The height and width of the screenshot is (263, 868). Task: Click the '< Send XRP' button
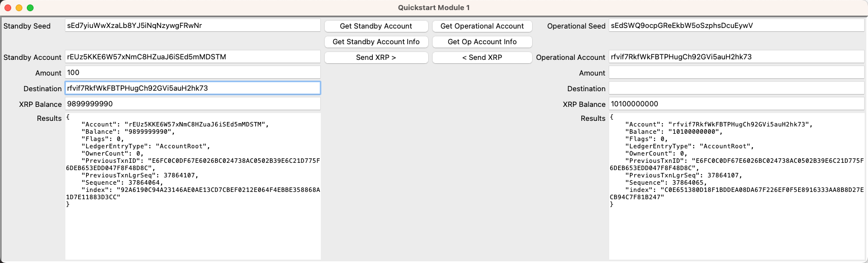tap(482, 57)
